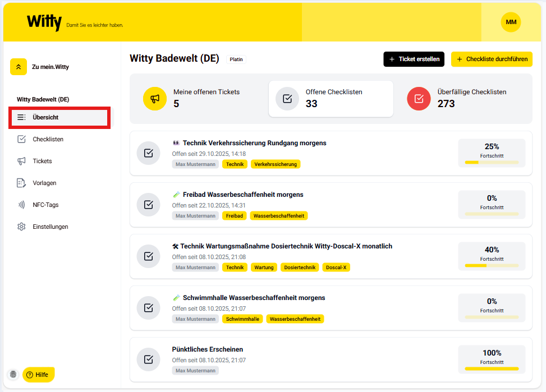Click the test tube emoji before Schwimmhalle Wasserbeschaffenheit
This screenshot has height=392, width=546.
pyautogui.click(x=177, y=298)
